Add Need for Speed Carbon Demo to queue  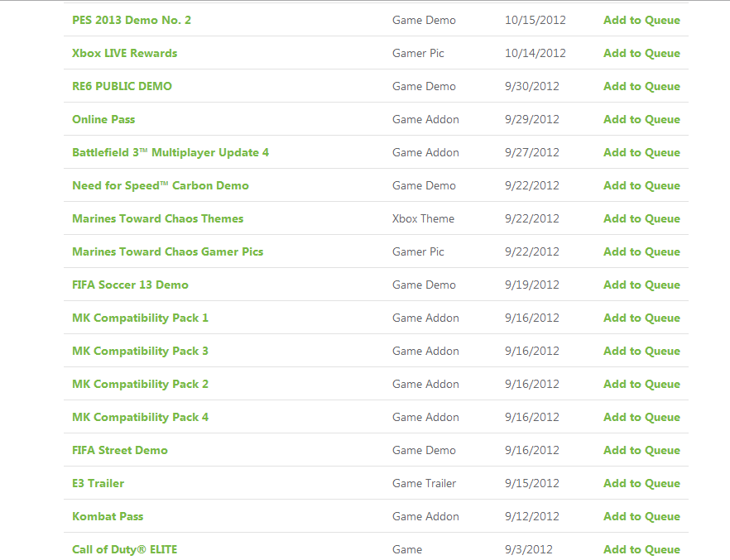click(641, 185)
